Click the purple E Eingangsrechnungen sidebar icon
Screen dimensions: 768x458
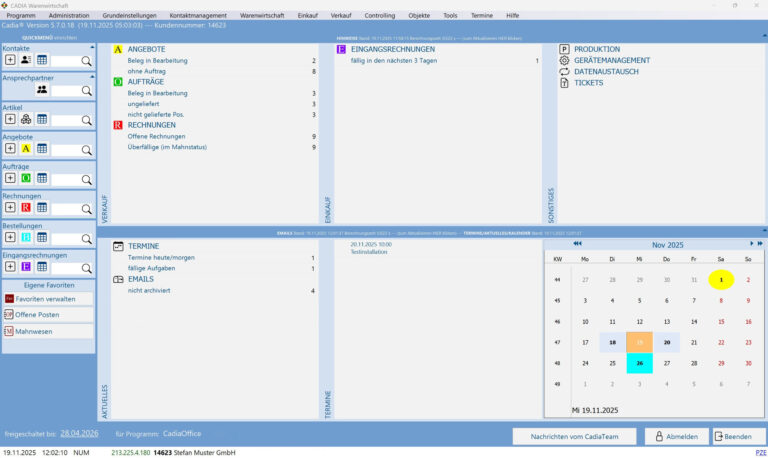[26, 267]
